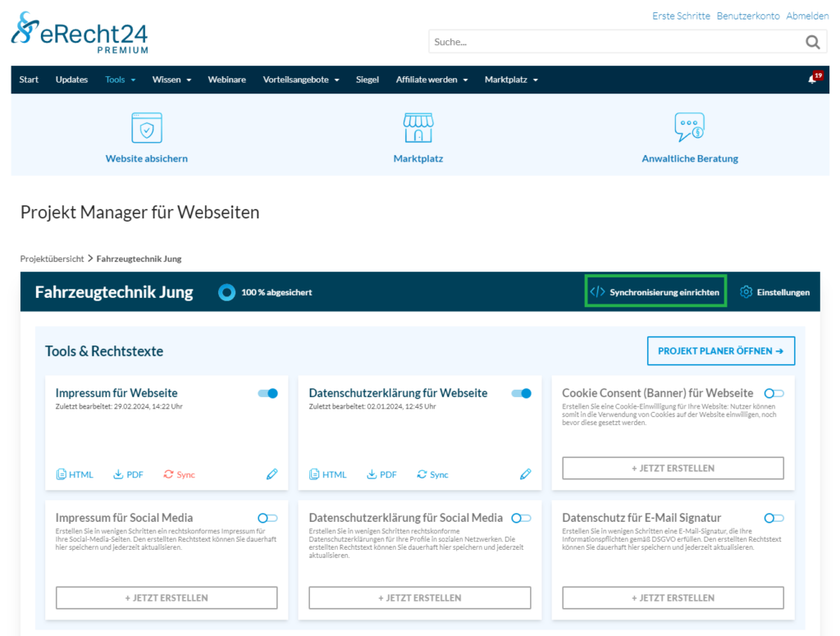Enable the Cookie Consent Banner toggle
The image size is (840, 636).
(774, 394)
